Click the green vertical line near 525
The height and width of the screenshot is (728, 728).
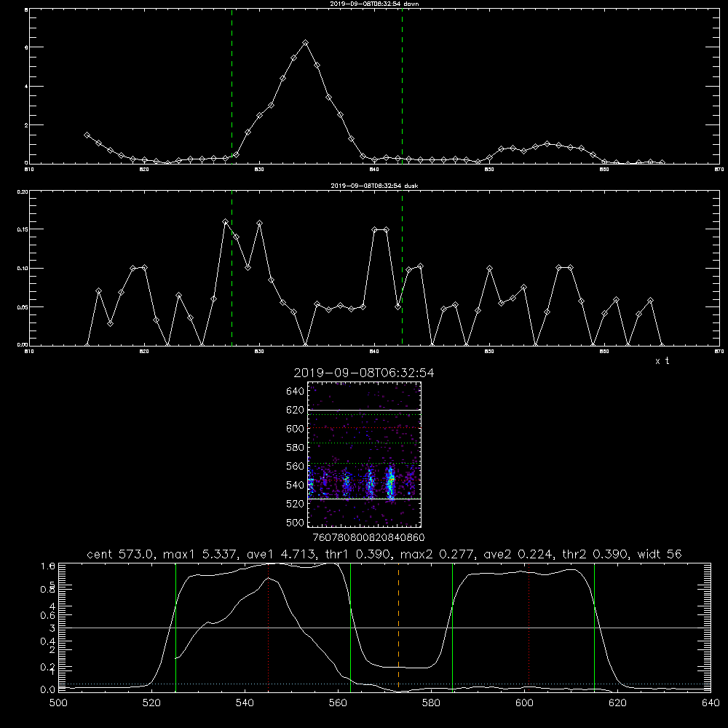point(175,628)
